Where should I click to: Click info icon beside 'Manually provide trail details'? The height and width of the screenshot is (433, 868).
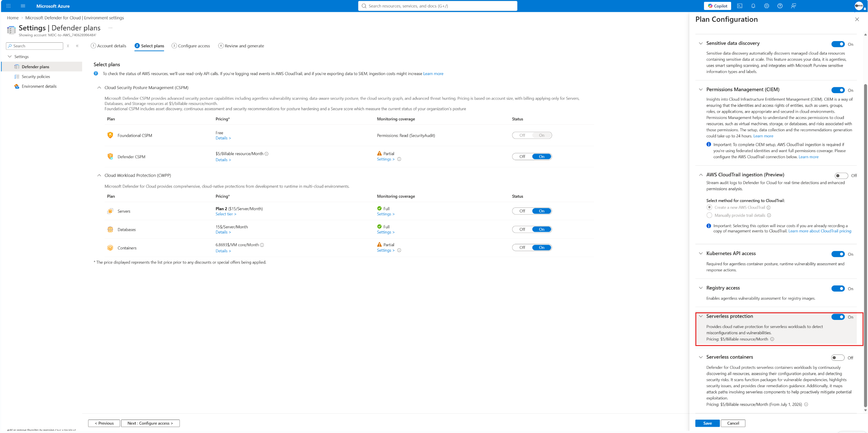click(x=769, y=215)
